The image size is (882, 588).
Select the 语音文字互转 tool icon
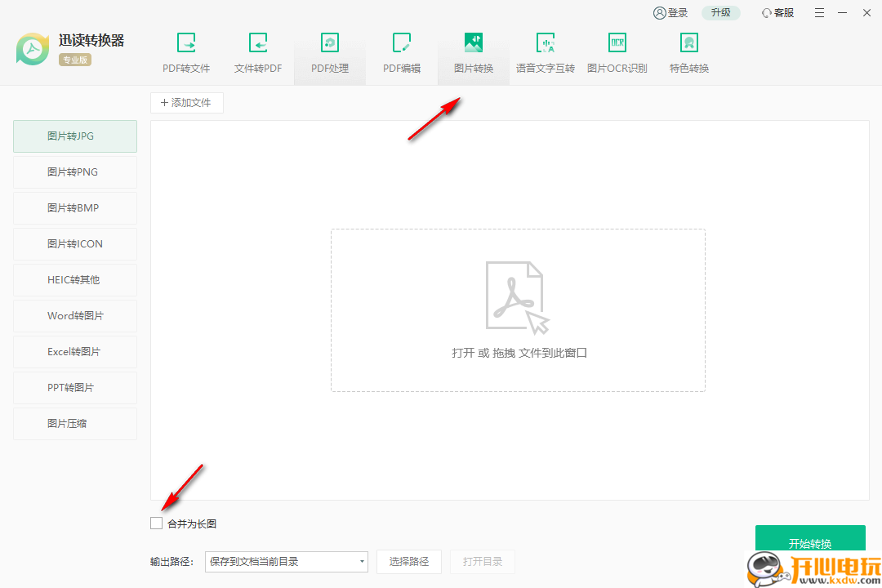click(x=545, y=51)
